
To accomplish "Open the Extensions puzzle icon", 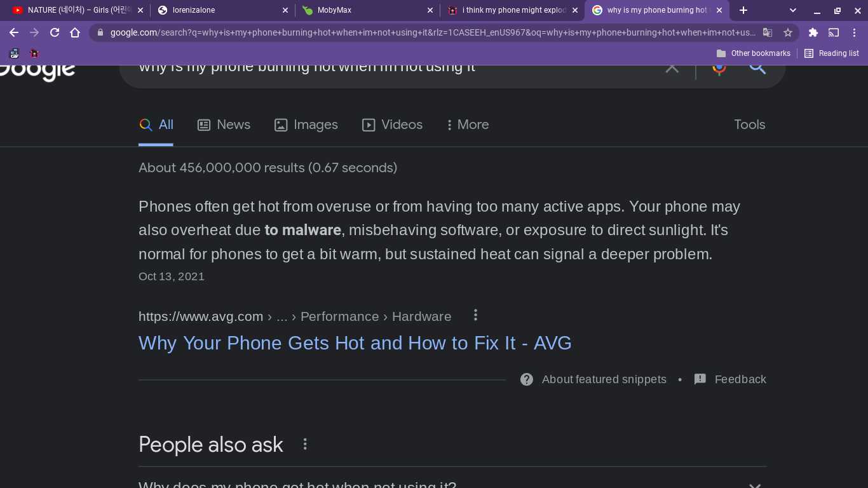I will pos(813,32).
